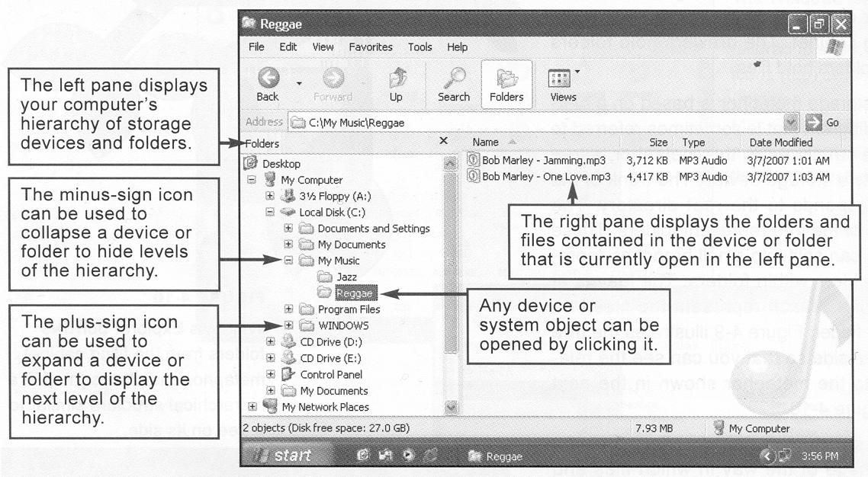
Task: Close the Folders pane
Action: [443, 142]
